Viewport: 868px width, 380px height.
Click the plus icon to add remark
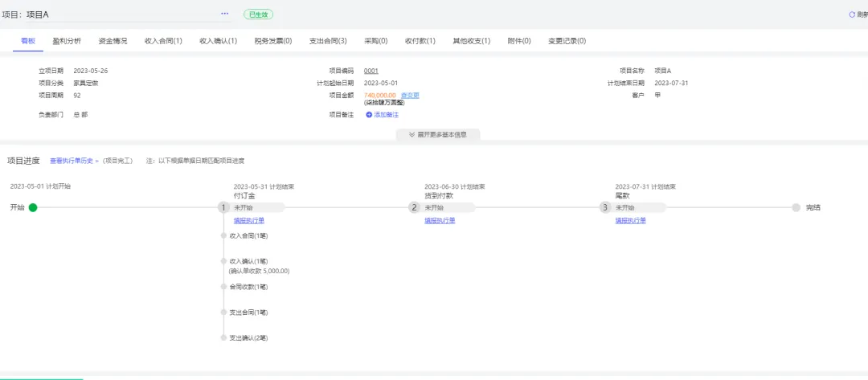[x=369, y=115]
